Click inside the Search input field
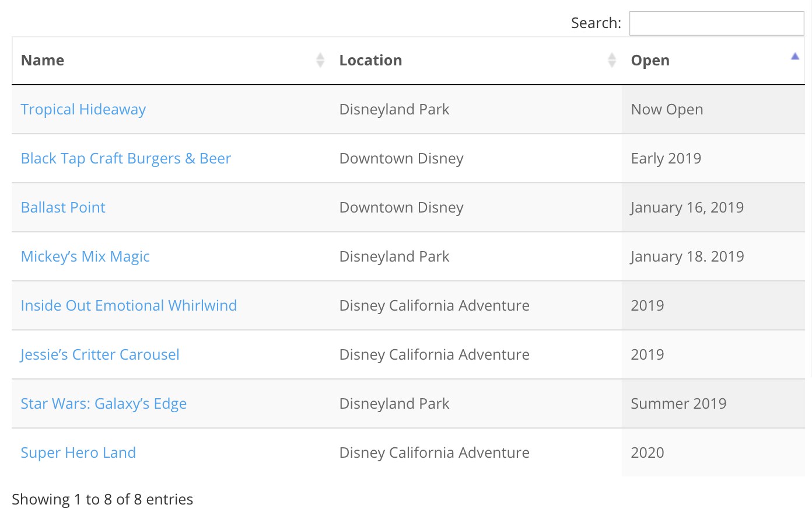 716,23
